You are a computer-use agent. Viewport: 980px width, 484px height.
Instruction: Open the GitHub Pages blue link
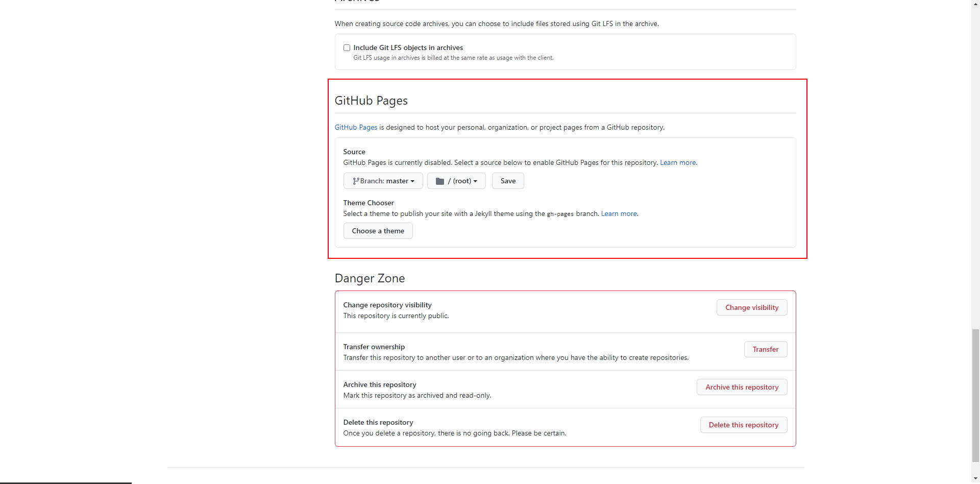point(356,127)
